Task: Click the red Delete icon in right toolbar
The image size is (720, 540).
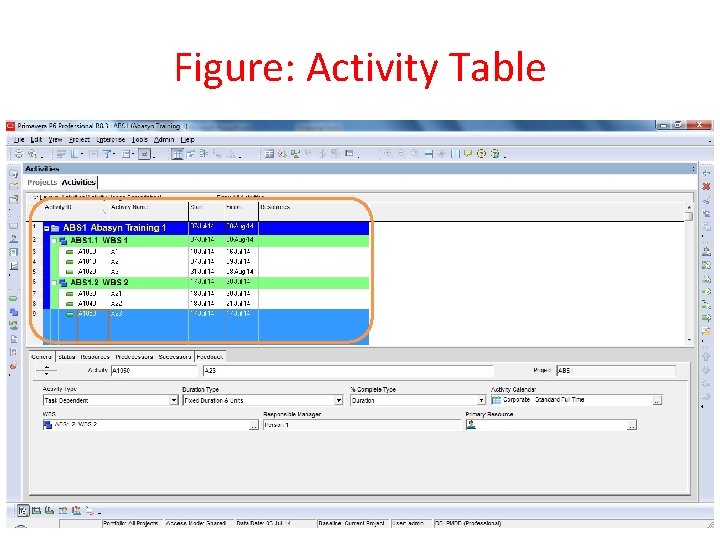Action: (x=706, y=186)
